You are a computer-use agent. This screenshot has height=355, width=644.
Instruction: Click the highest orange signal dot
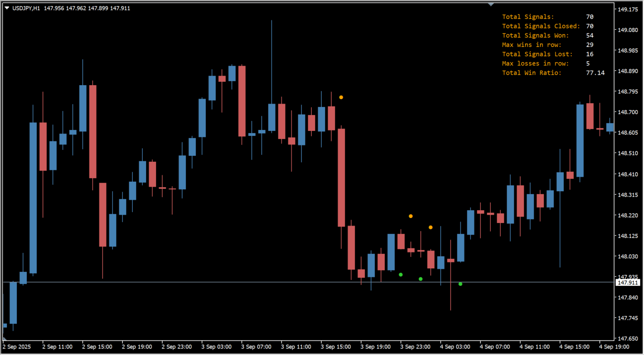(341, 97)
